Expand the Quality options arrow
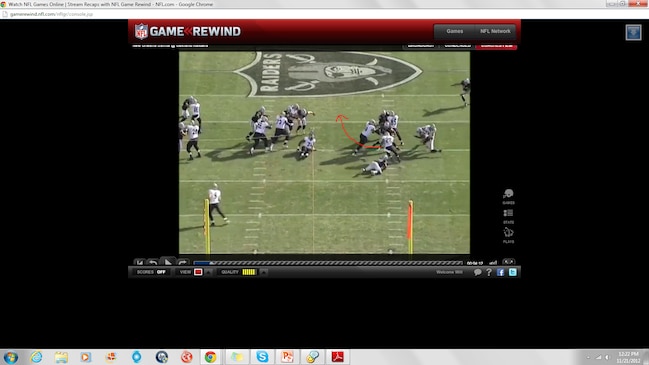The width and height of the screenshot is (649, 365). click(x=263, y=272)
